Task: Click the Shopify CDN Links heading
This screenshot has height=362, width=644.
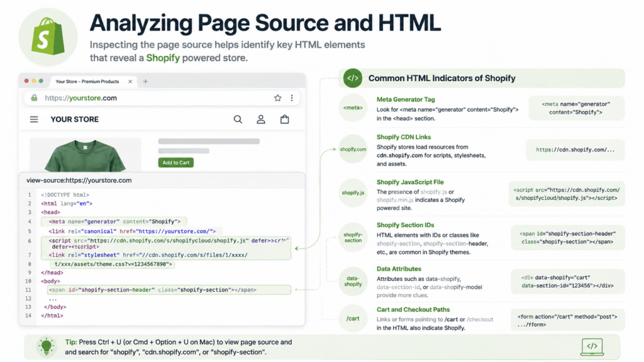Action: click(x=404, y=137)
